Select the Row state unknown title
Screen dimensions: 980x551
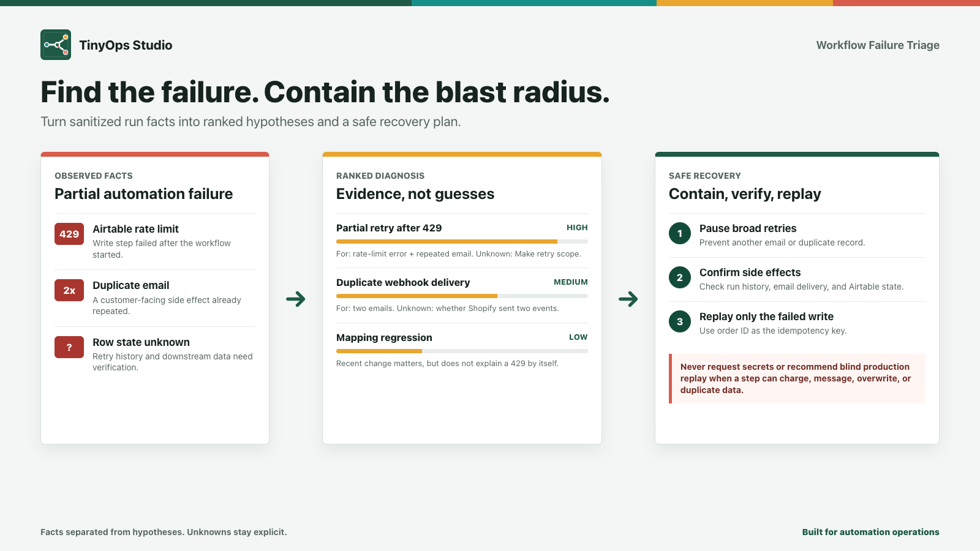(x=141, y=342)
